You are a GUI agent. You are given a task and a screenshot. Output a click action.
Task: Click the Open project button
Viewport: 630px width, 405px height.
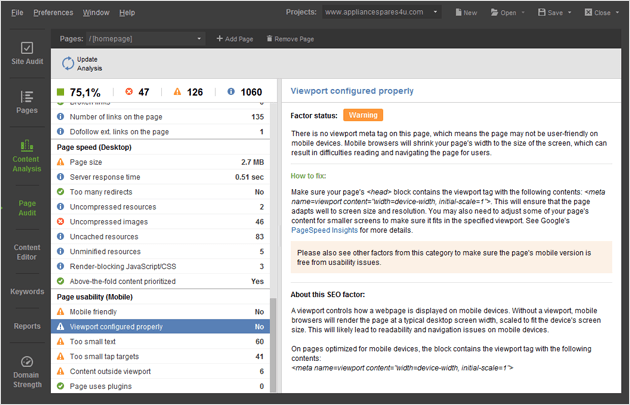tap(503, 12)
